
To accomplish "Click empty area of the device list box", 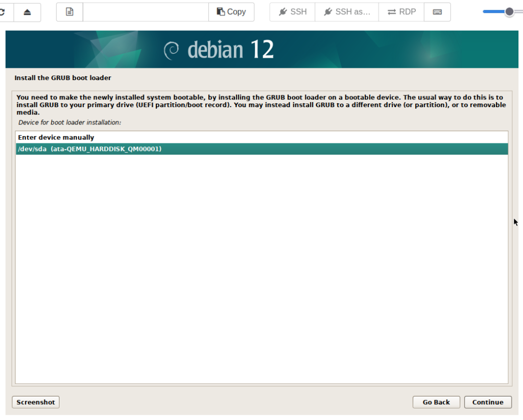I will click(261, 265).
